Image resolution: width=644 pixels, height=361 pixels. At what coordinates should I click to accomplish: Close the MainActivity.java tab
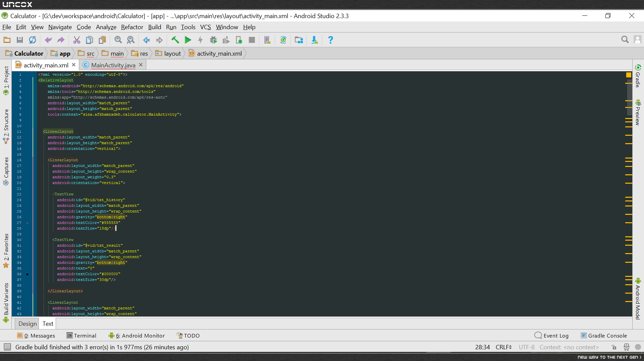point(141,65)
